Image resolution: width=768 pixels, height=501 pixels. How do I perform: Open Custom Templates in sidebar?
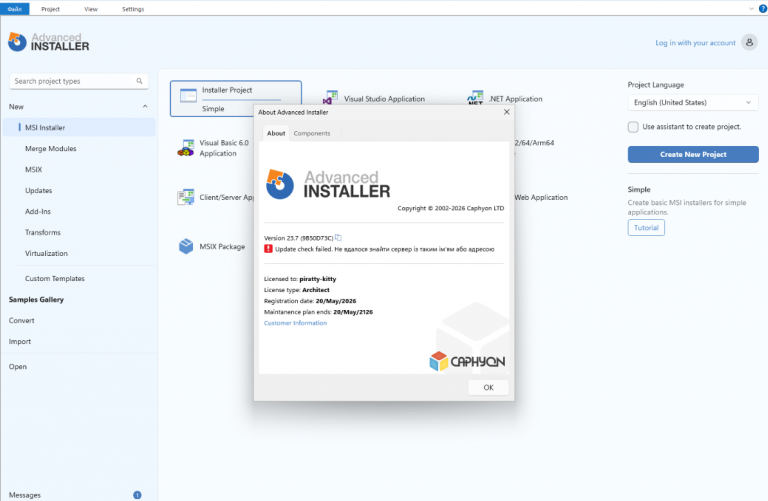click(x=54, y=278)
